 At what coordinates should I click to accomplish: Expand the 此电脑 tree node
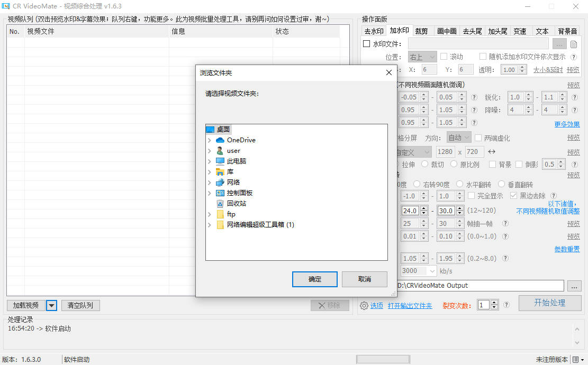[210, 161]
